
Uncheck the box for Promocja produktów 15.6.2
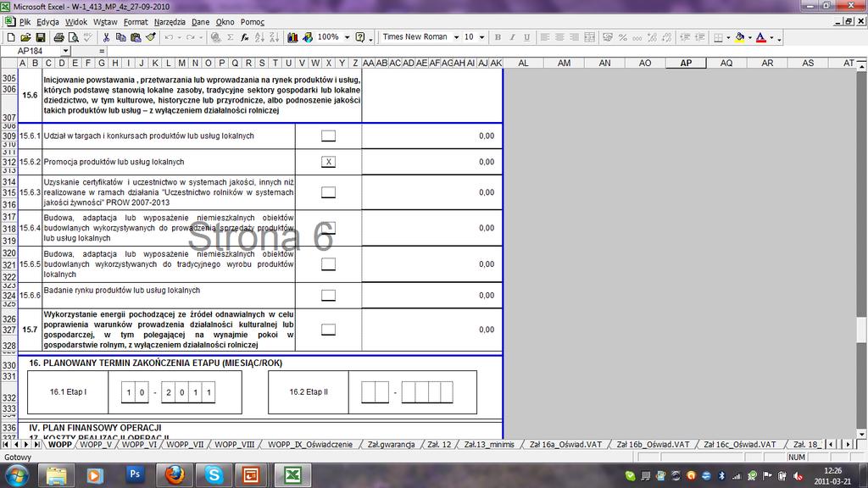328,162
